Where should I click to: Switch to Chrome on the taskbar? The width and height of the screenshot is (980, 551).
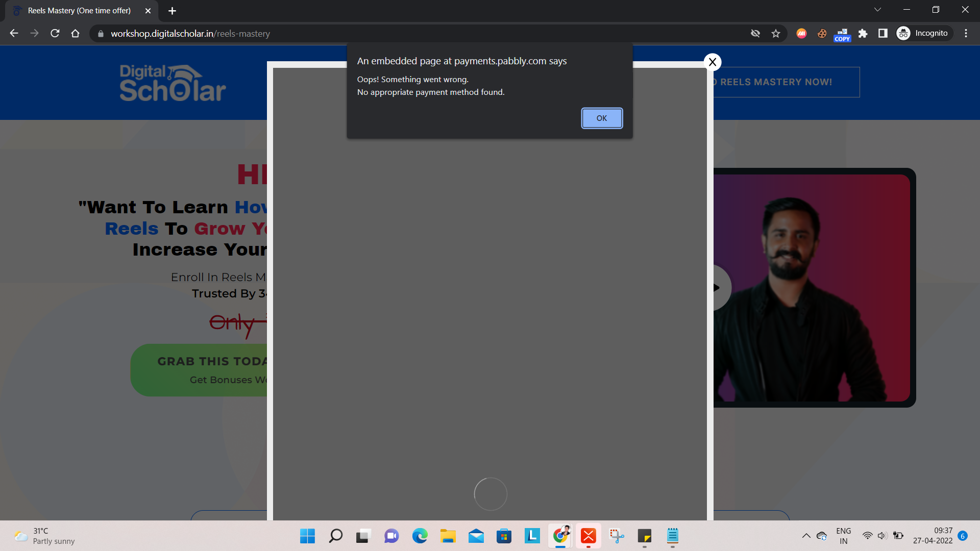[560, 536]
